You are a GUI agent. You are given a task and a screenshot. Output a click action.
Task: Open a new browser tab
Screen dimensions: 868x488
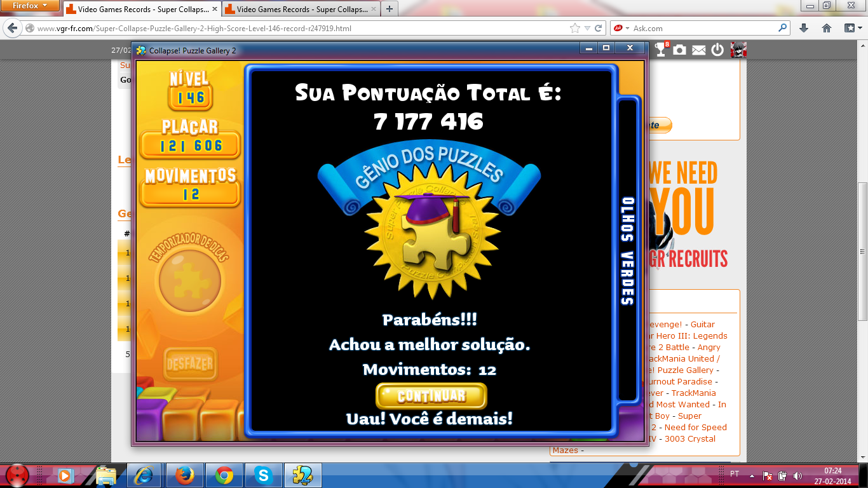pos(389,9)
